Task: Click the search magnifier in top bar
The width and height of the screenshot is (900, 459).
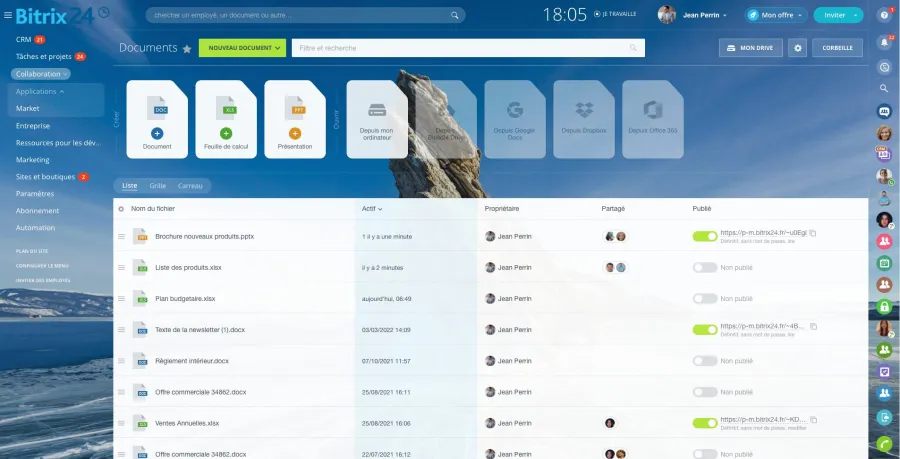Action: pyautogui.click(x=455, y=15)
